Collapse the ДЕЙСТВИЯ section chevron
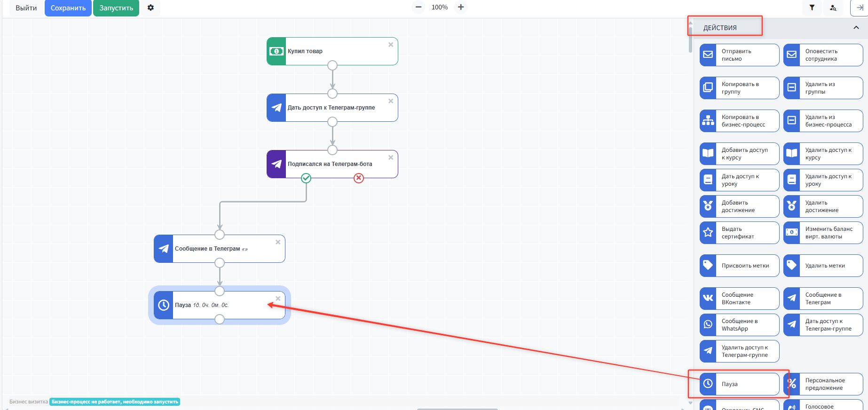The image size is (868, 410). click(x=856, y=28)
